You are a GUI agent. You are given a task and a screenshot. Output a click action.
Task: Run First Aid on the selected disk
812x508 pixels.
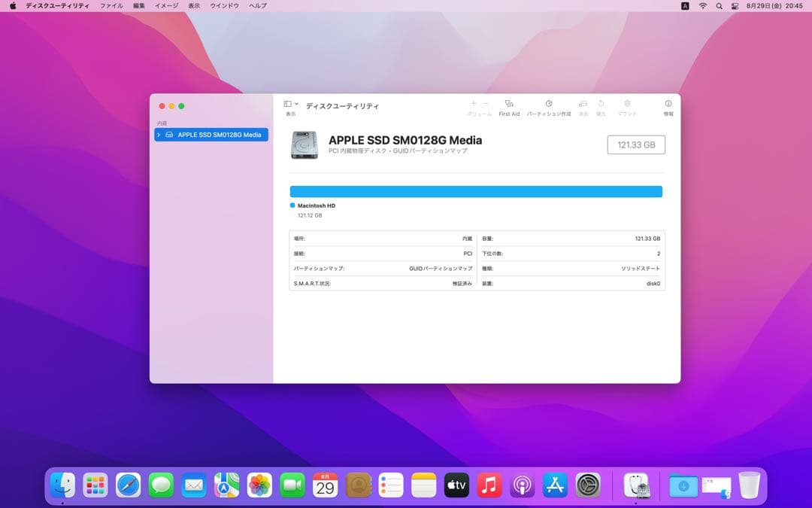tap(510, 104)
